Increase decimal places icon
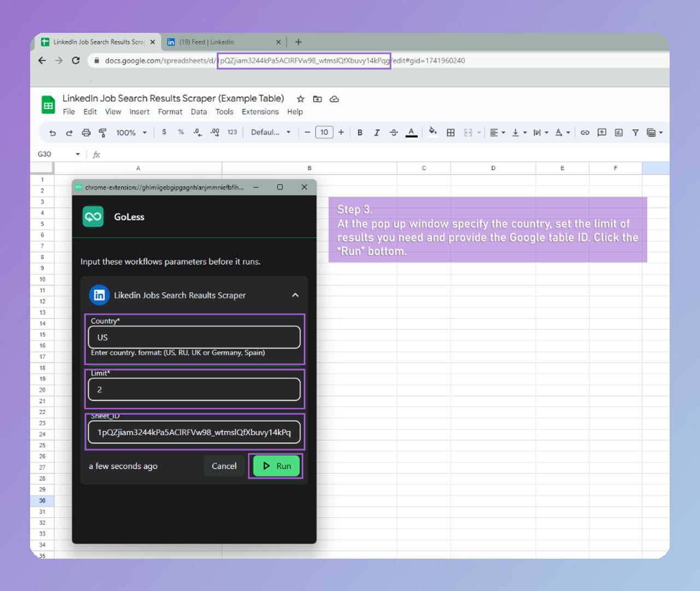 [x=215, y=132]
